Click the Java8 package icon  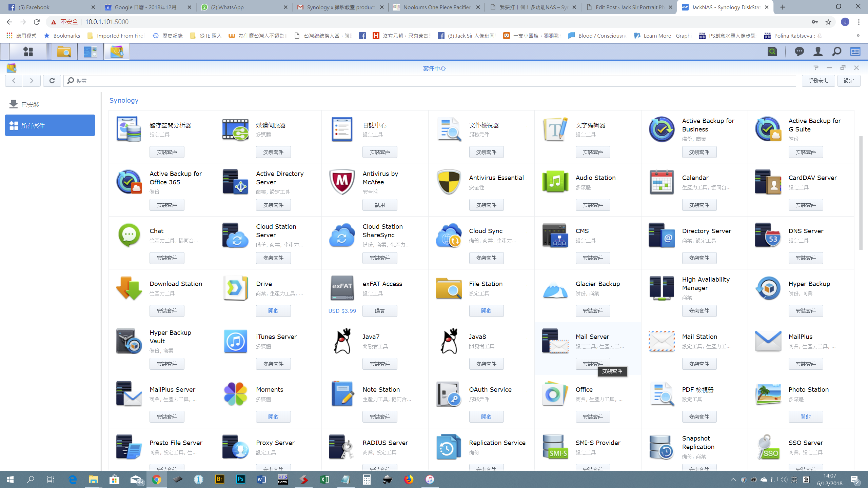pos(449,341)
